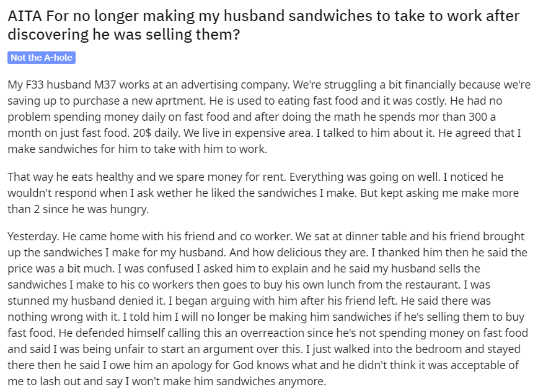Click the paragraph starting 'That way he eats healthy'
538x392 pixels.
tap(263, 193)
